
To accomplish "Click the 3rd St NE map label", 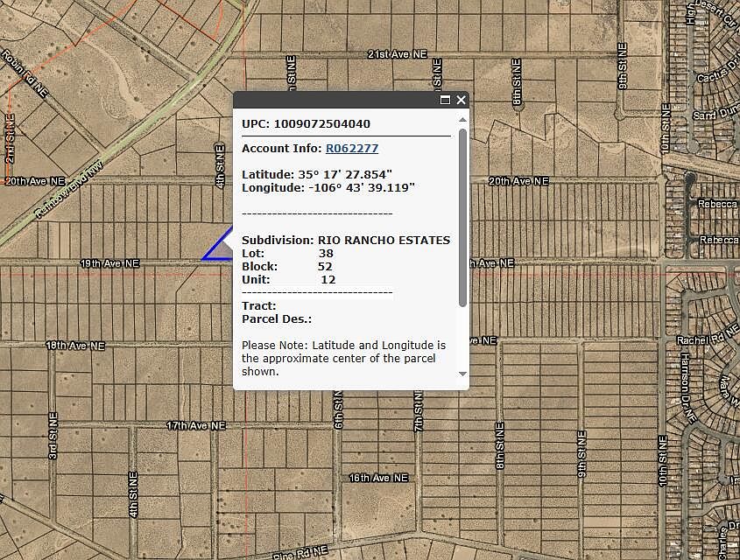I will [53, 436].
